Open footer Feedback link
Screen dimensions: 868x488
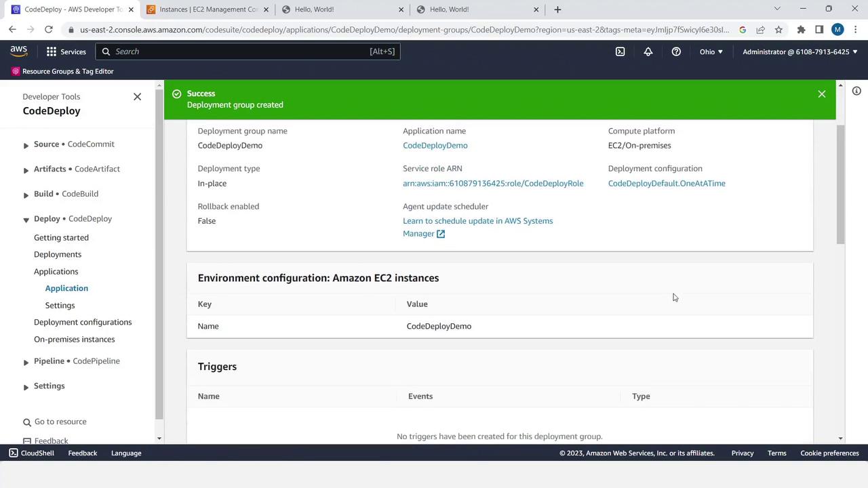pyautogui.click(x=83, y=453)
